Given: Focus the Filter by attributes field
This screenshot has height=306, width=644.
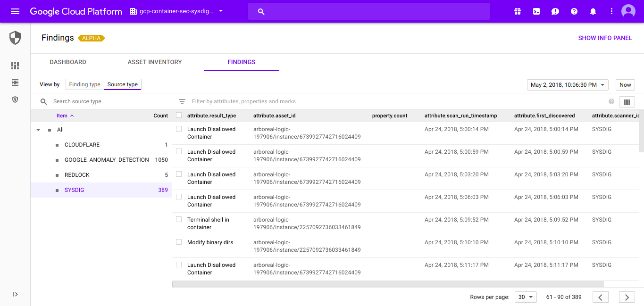Looking at the screenshot, I should (396, 101).
